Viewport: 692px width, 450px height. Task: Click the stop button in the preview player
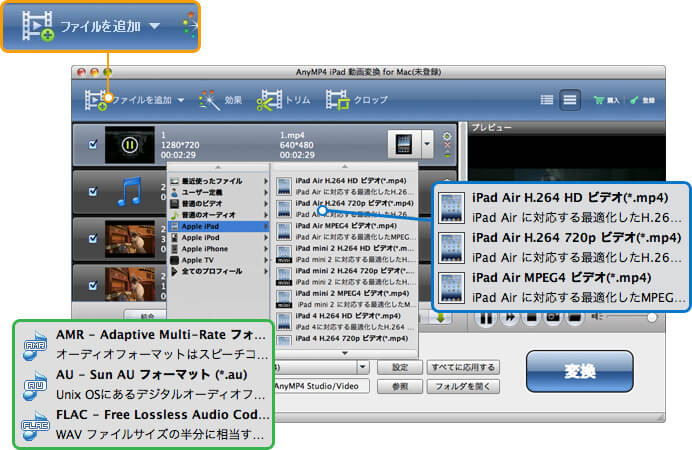click(531, 318)
